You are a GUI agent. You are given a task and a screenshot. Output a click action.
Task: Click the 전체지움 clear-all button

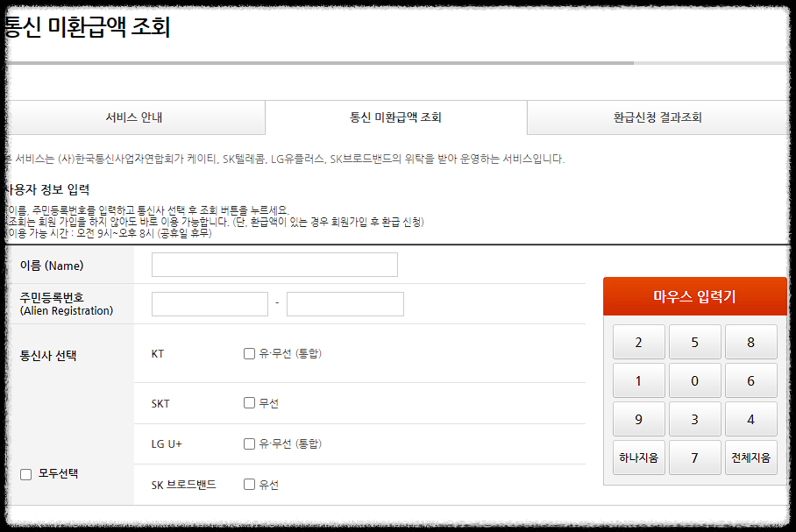point(750,458)
